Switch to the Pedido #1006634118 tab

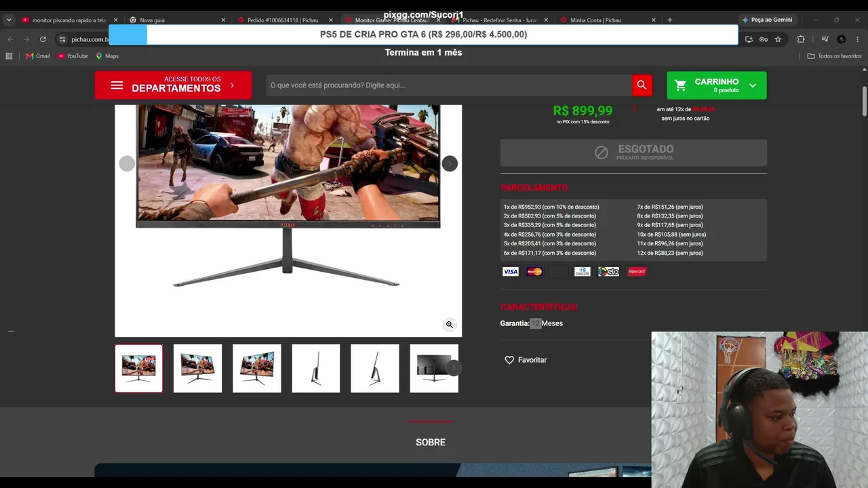coord(285,20)
